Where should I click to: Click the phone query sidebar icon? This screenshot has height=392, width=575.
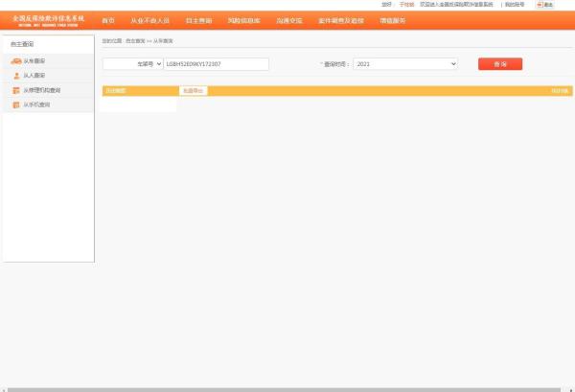(x=16, y=104)
